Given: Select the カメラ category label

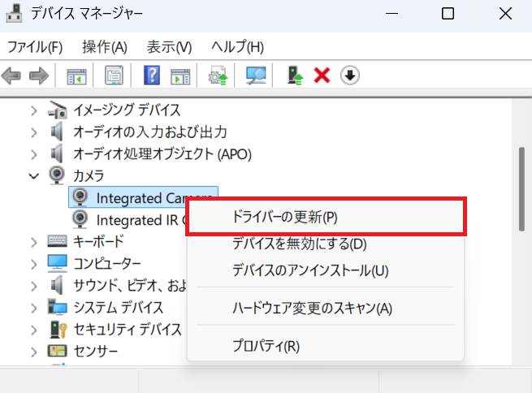Looking at the screenshot, I should [x=89, y=175].
